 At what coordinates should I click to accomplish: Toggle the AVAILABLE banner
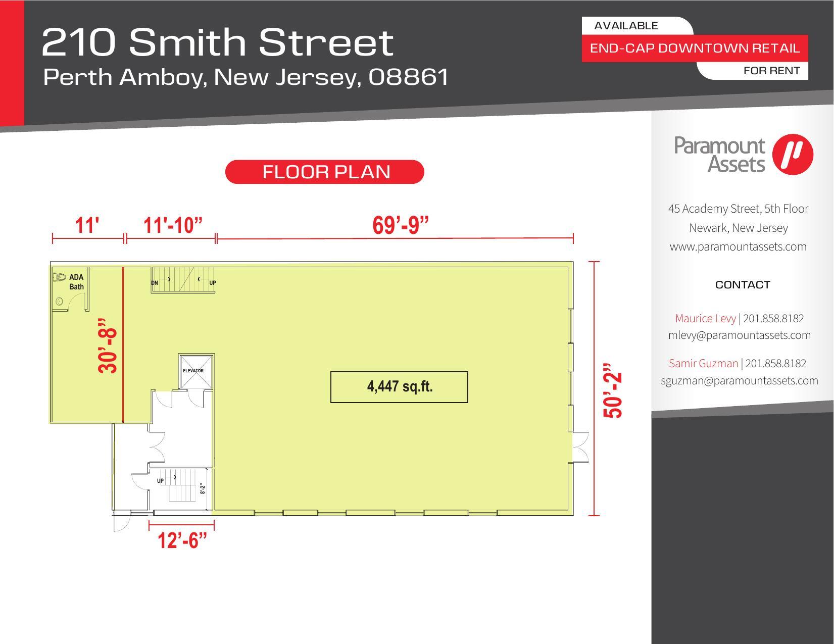(x=626, y=24)
